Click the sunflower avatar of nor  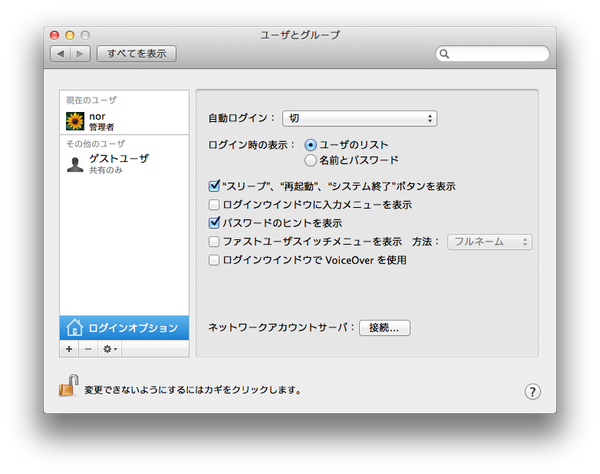pos(75,121)
